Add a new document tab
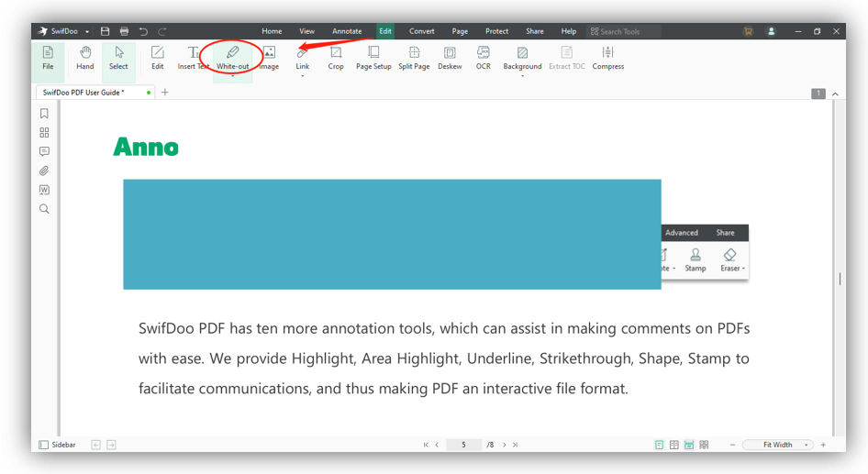868x474 pixels. tap(165, 93)
